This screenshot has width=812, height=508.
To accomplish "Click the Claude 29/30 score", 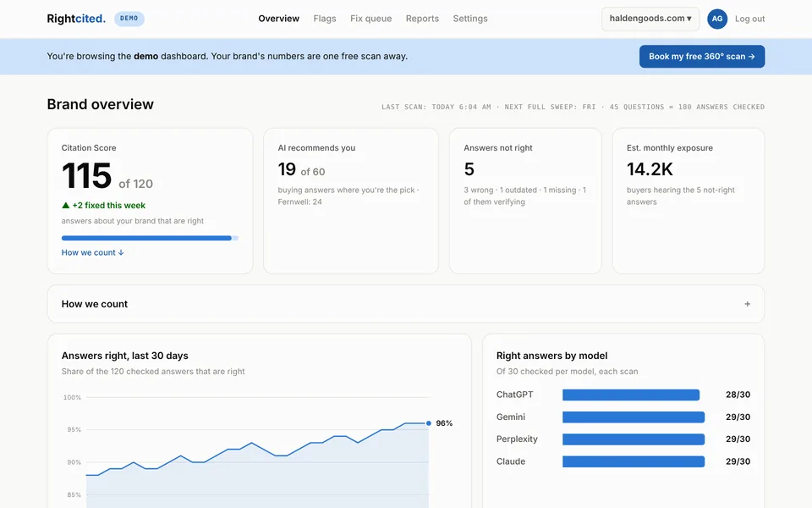I will pos(738,461).
